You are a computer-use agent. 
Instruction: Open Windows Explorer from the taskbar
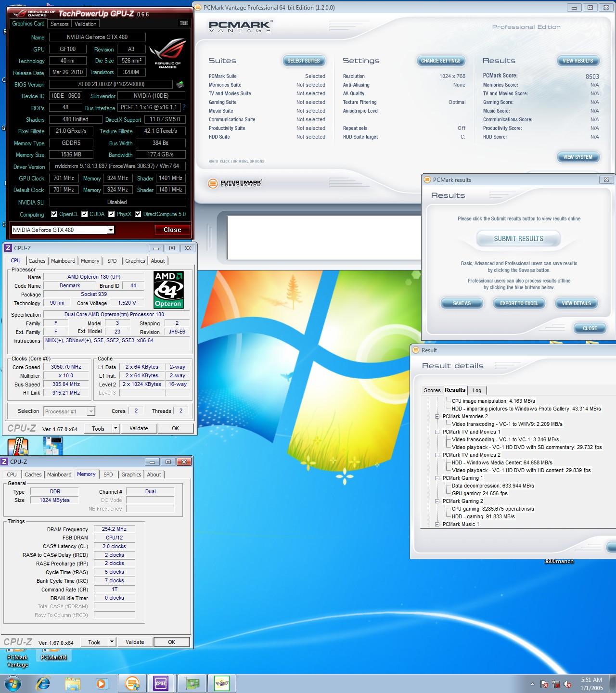point(73,683)
